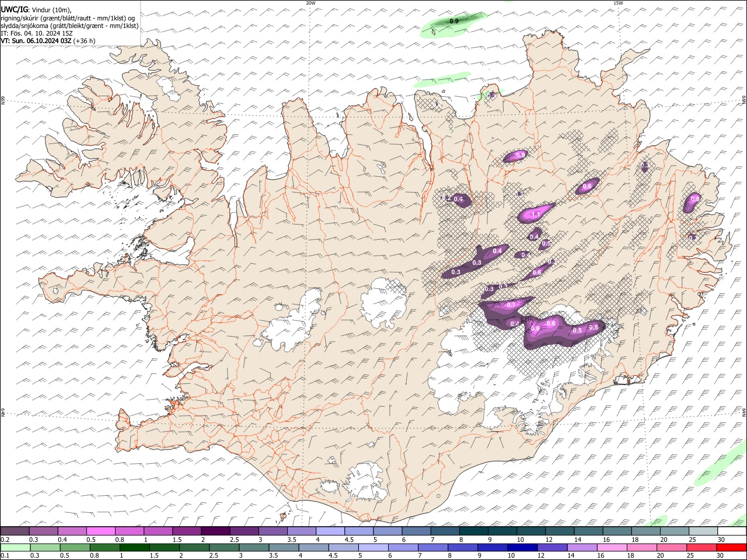The height and width of the screenshot is (560, 747).
Task: Click the UWC/IG title in the header box
Action: coord(14,9)
